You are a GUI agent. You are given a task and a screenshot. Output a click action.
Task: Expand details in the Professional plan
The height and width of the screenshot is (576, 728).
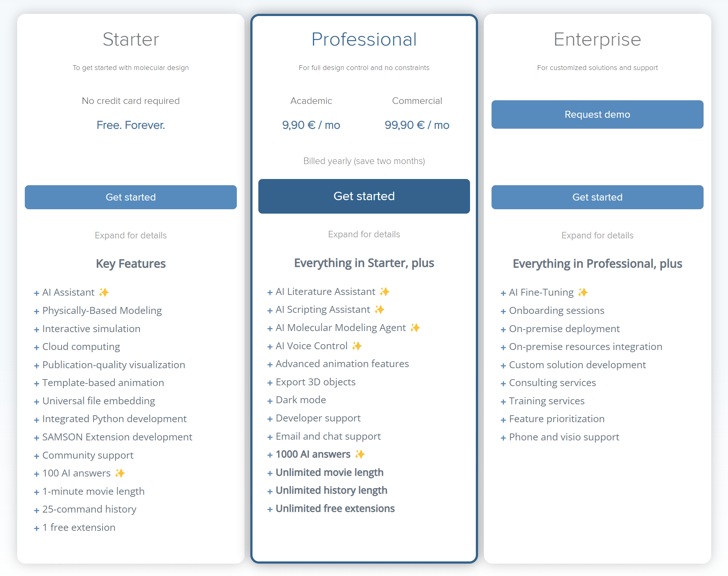click(x=364, y=234)
